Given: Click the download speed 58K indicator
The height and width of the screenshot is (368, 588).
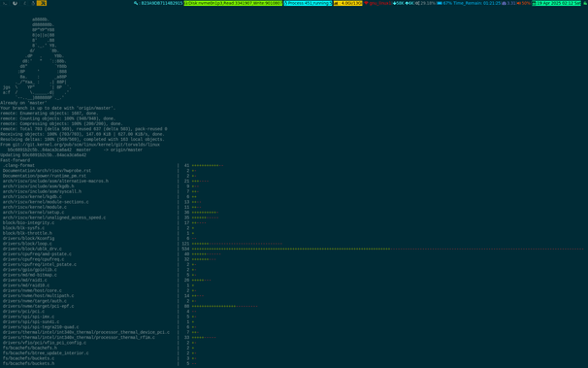Looking at the screenshot, I should [x=399, y=3].
